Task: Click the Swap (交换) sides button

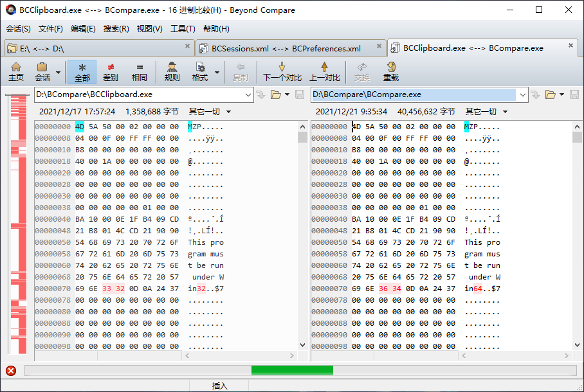Action: coord(362,72)
